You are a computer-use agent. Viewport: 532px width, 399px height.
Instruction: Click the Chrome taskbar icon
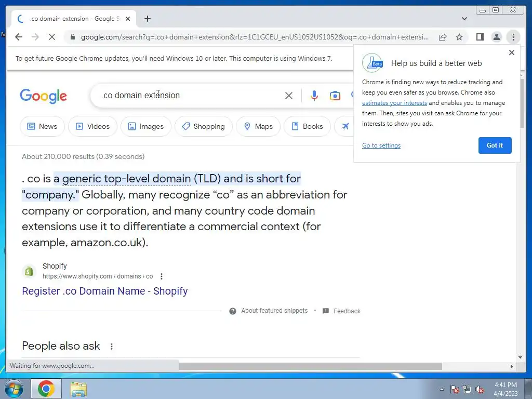[46, 389]
